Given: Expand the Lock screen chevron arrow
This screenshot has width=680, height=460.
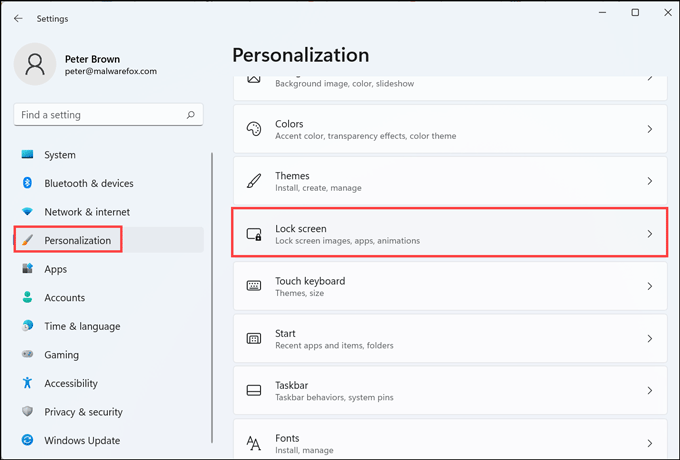Looking at the screenshot, I should pyautogui.click(x=650, y=234).
